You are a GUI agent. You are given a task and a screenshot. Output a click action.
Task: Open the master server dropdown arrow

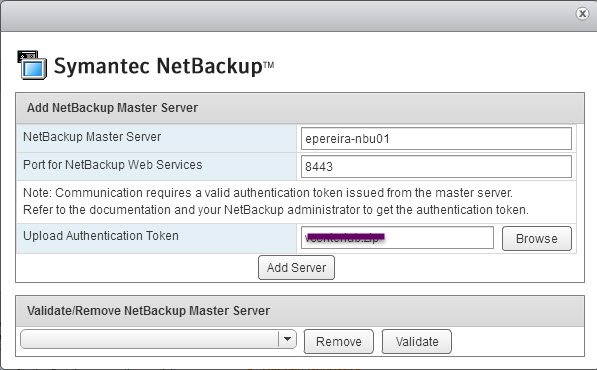(x=287, y=339)
